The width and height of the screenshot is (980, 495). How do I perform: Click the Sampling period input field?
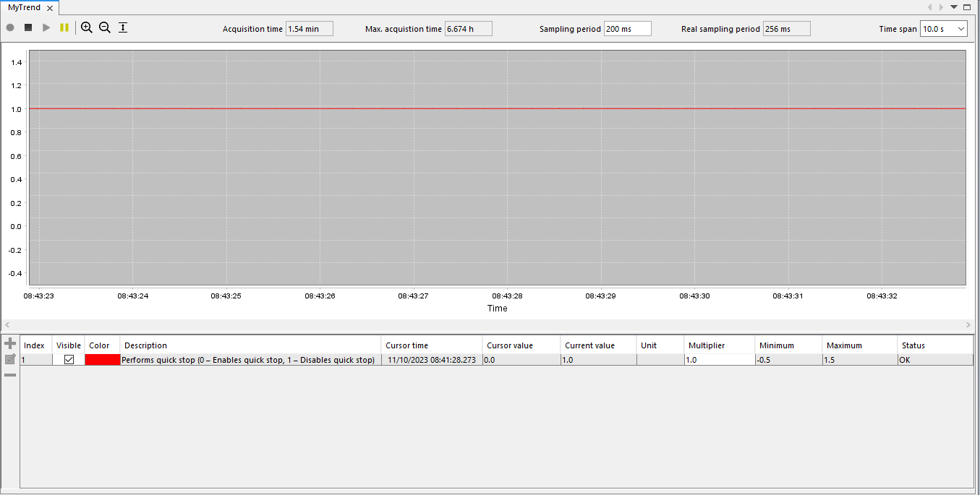[626, 28]
